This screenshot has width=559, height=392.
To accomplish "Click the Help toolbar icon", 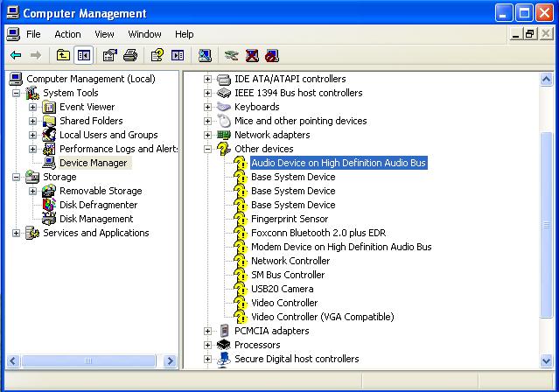I will coord(157,55).
